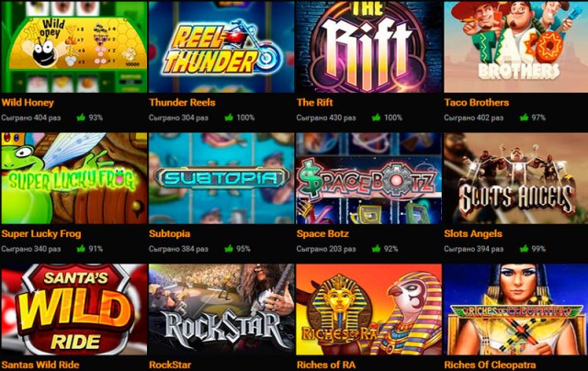Open The Rift game cover image
Screen dimensions: 588x371
368,47
